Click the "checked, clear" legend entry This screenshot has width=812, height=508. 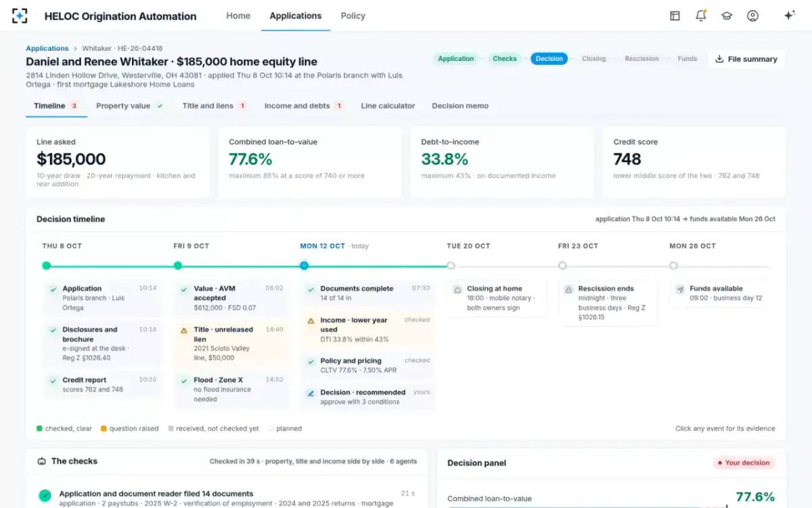click(x=64, y=429)
